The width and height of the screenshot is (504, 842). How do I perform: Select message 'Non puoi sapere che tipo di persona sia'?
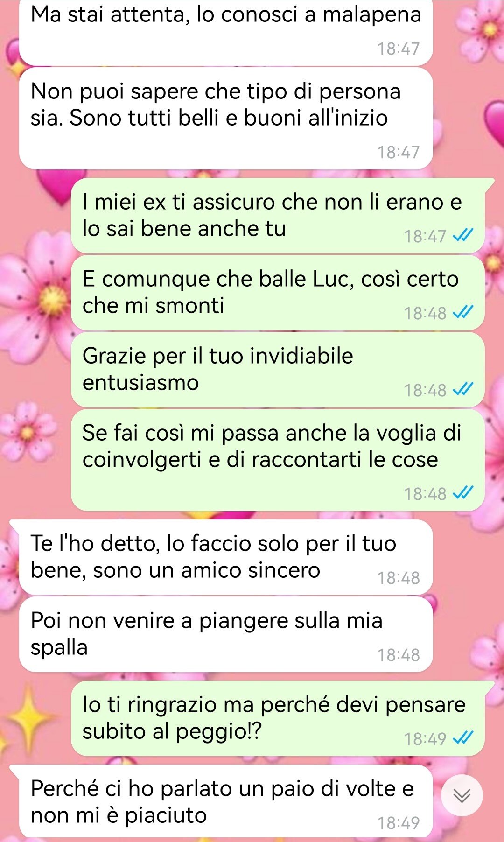click(226, 119)
